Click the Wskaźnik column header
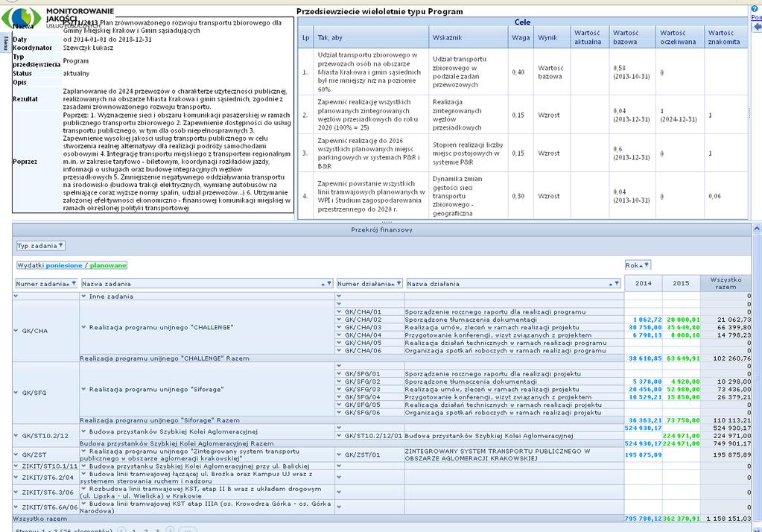This screenshot has height=532, width=762. pos(469,37)
